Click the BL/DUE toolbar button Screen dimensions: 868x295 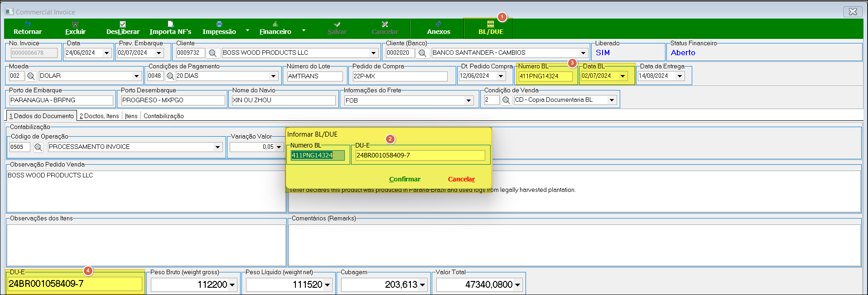click(x=491, y=28)
